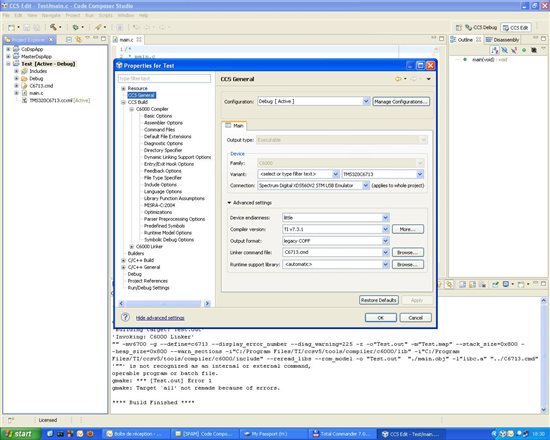Maximize the Outline view panel
The image size is (550, 440).
coord(543,38)
